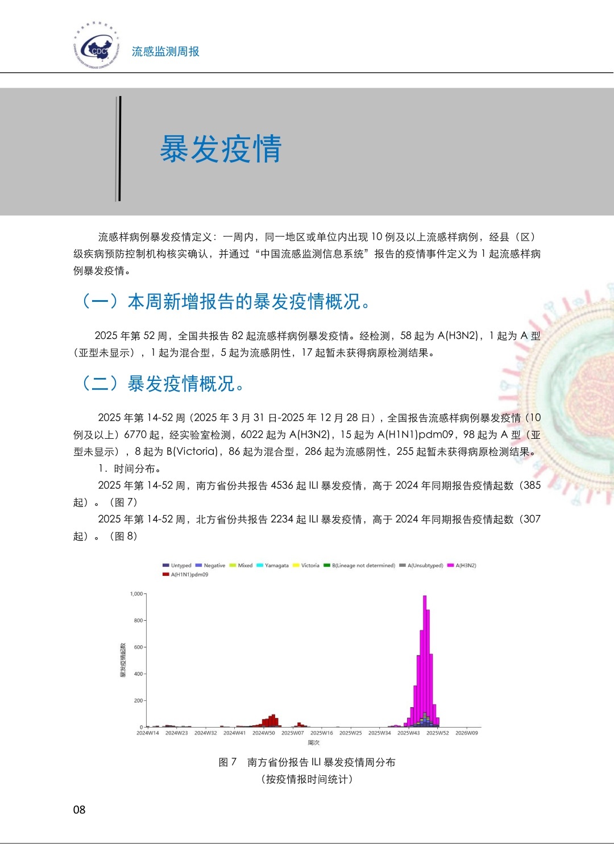
Task: Click the red A(H1N1)pdm09 legend swatch
Action: click(x=166, y=575)
